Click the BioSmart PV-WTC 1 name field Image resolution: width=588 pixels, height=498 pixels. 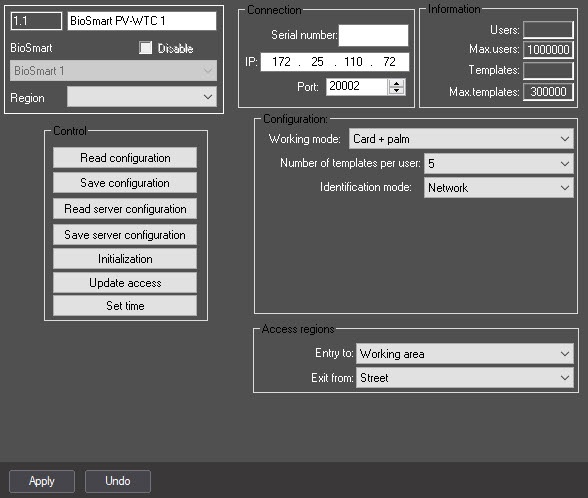tap(142, 21)
